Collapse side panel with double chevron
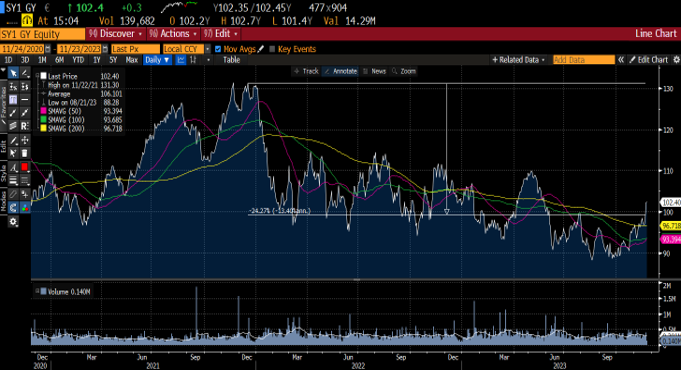 coord(621,60)
